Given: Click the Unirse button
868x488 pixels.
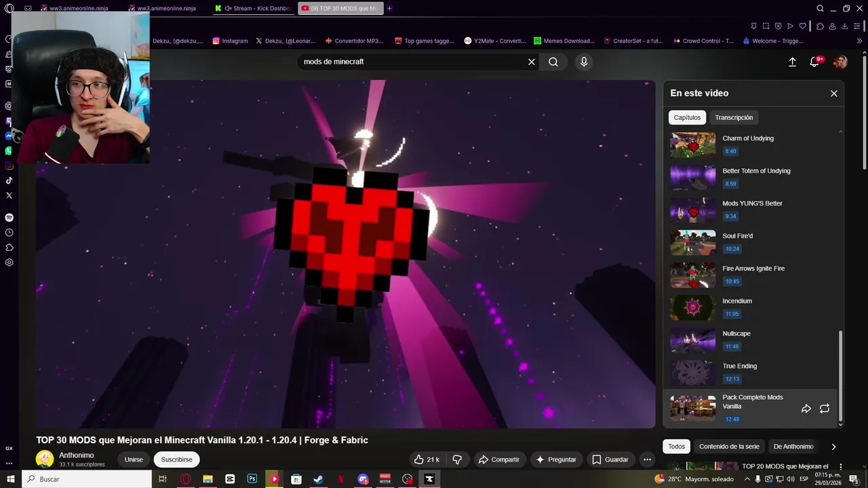Looking at the screenshot, I should (134, 460).
